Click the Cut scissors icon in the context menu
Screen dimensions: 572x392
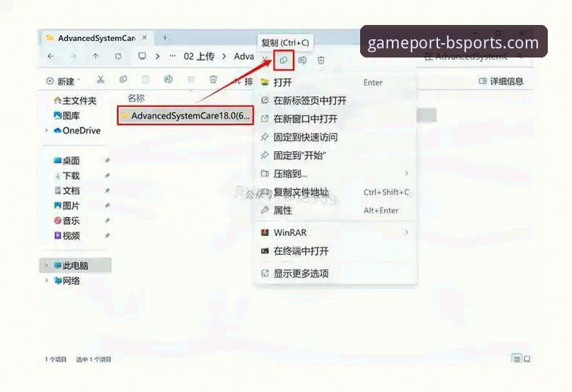(266, 60)
